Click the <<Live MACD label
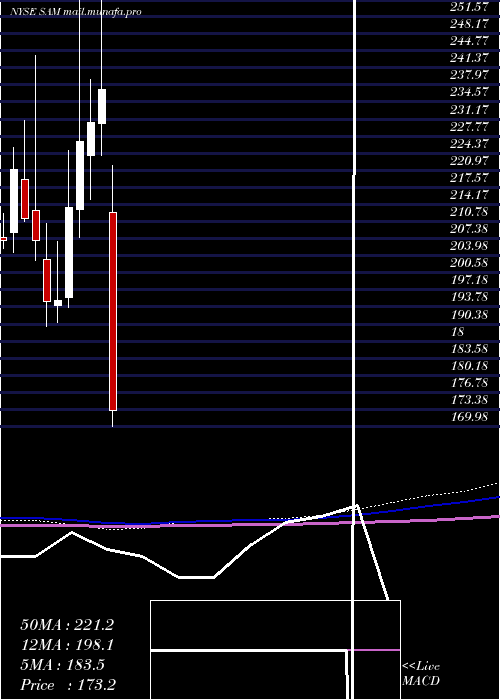The image size is (500, 700). [x=421, y=674]
